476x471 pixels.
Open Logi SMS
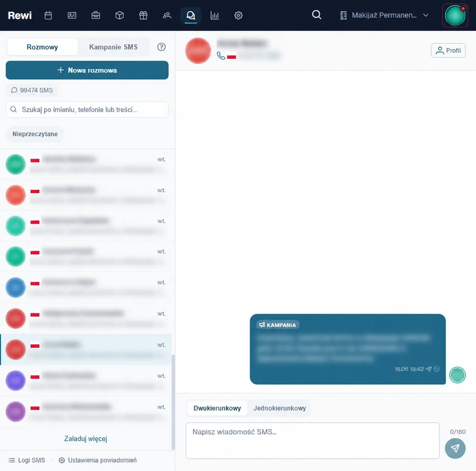pyautogui.click(x=27, y=460)
